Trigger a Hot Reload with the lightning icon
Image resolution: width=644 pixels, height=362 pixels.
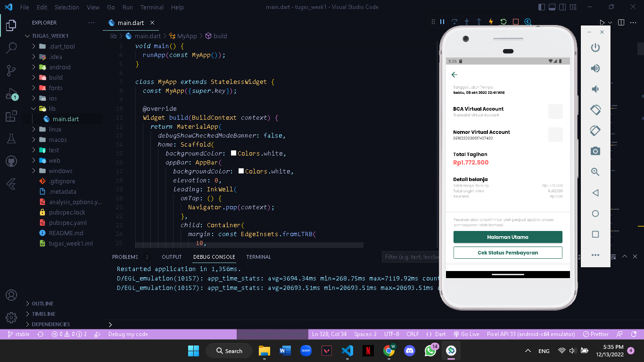pos(491,22)
